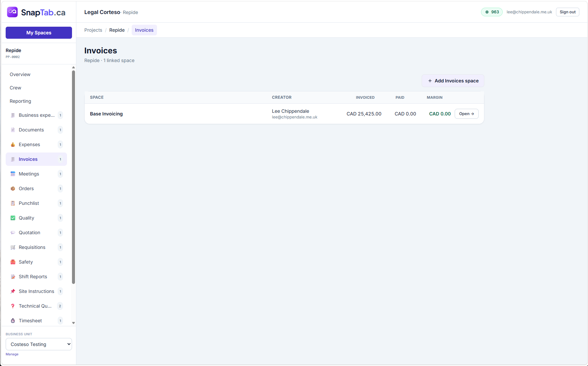Viewport: 588px width, 366px height.
Task: Click the Safety vest icon
Action: (13, 262)
